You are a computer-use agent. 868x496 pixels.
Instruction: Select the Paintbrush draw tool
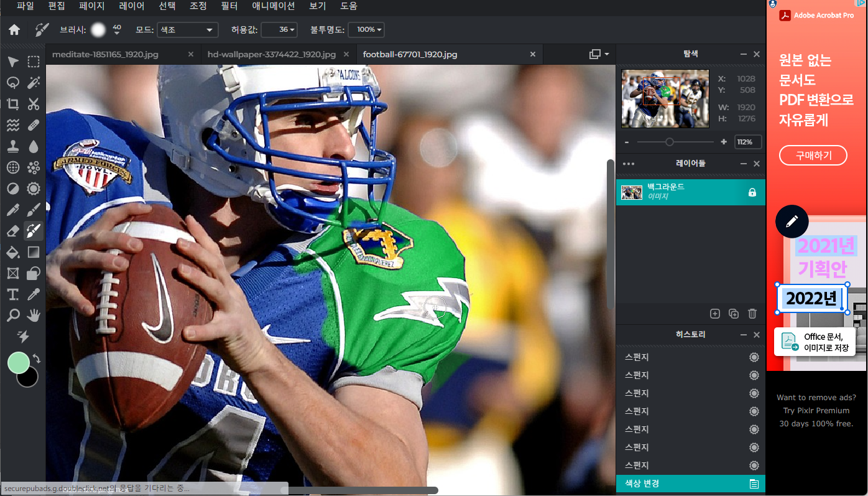point(34,210)
